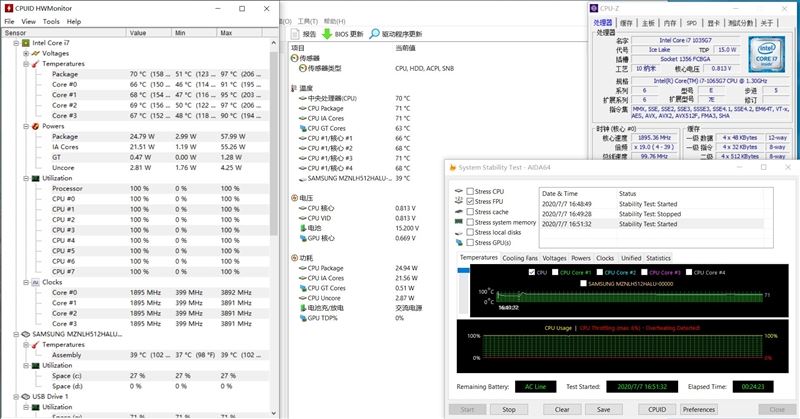Screen dimensions: 800x419
Task: Collapse the CPU Temperatures tree node
Action: (26, 64)
